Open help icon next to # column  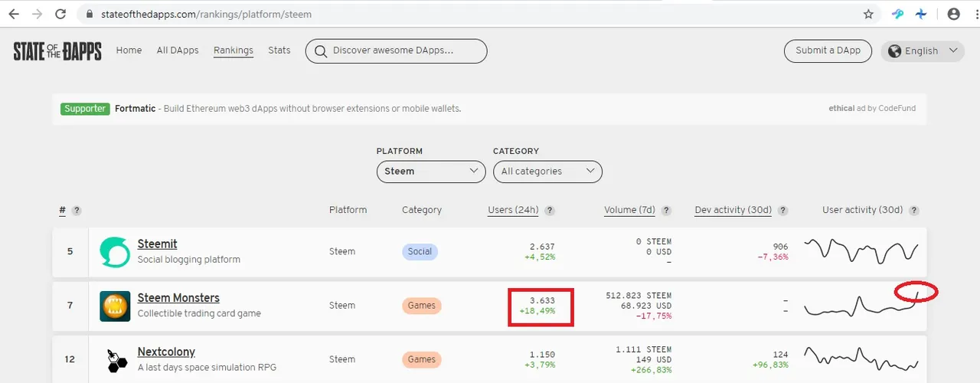click(x=77, y=211)
